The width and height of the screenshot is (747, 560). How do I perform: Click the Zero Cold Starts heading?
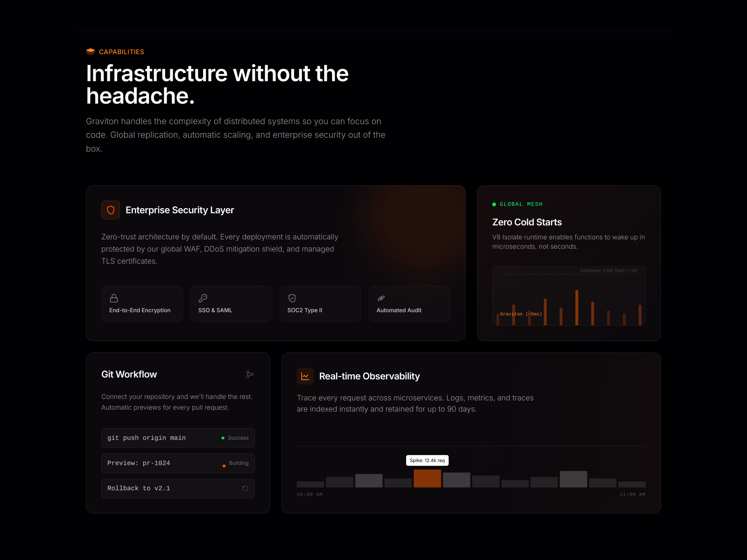coord(527,223)
